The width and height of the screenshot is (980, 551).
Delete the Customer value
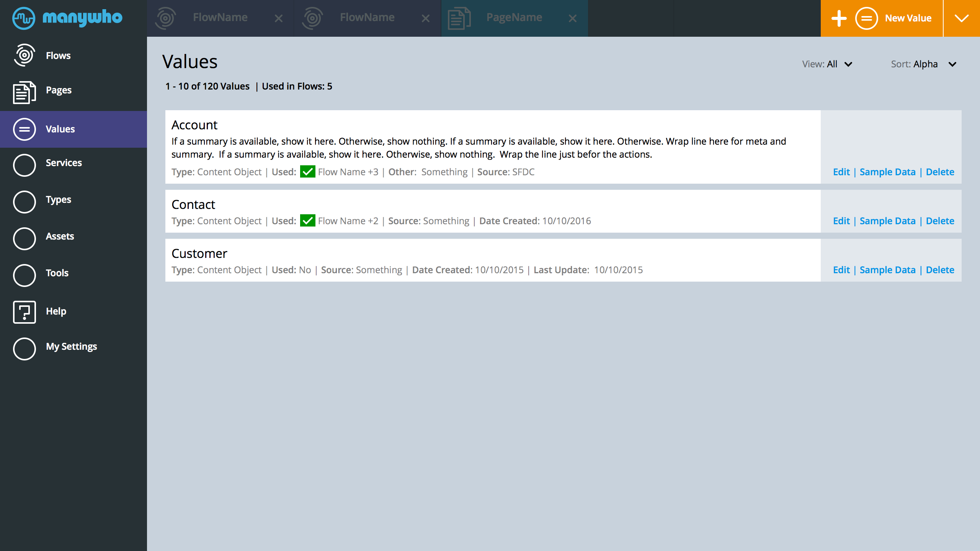point(940,270)
